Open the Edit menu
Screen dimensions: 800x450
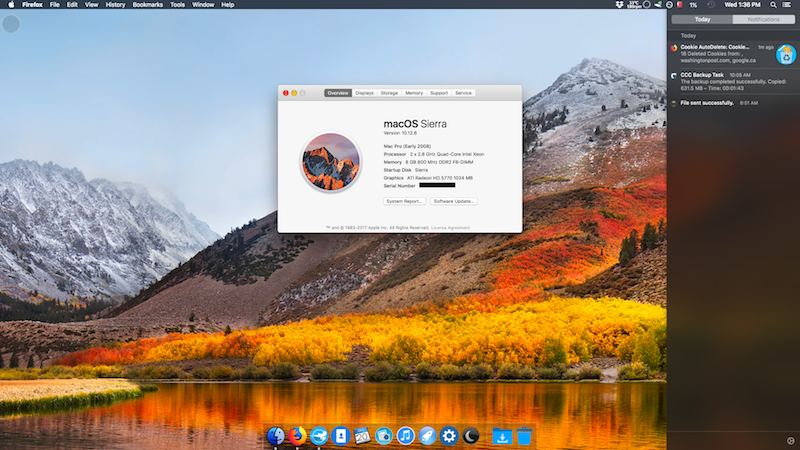click(72, 5)
